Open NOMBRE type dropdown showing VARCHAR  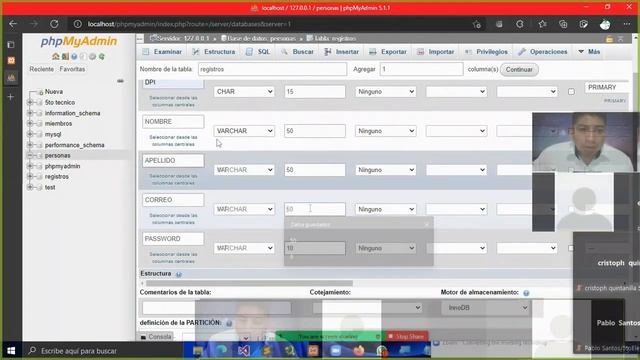click(x=244, y=131)
